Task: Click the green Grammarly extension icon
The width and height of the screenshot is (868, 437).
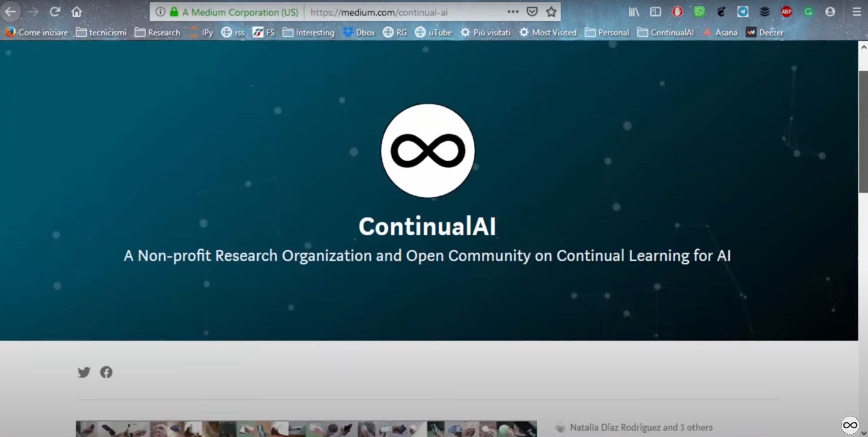Action: pyautogui.click(x=808, y=12)
